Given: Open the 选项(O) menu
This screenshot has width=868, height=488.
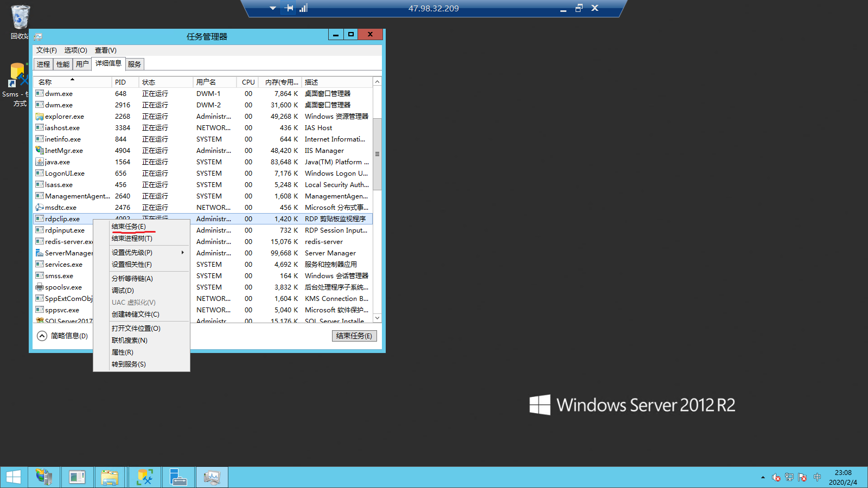Looking at the screenshot, I should coord(76,50).
